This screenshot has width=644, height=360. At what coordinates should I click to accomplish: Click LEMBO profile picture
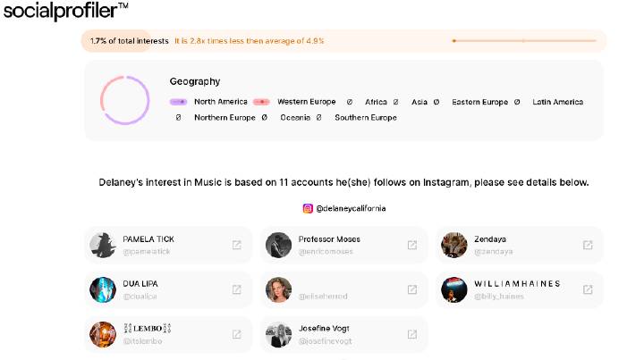click(103, 334)
